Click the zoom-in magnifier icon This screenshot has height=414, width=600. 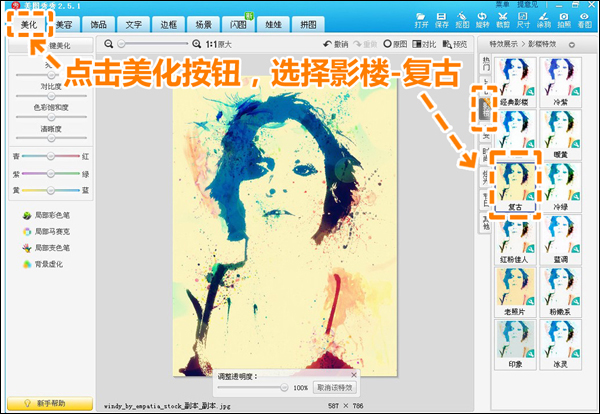pyautogui.click(x=196, y=44)
